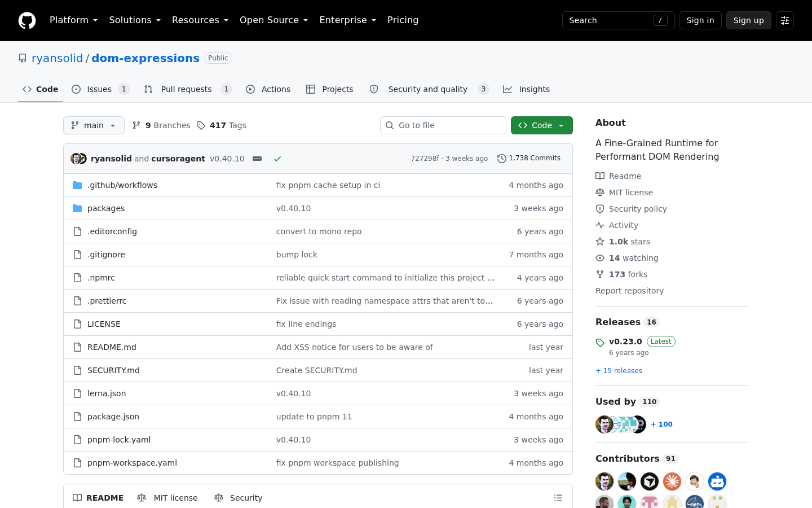
Task: Select the Security tab below the file list
Action: pyautogui.click(x=239, y=498)
